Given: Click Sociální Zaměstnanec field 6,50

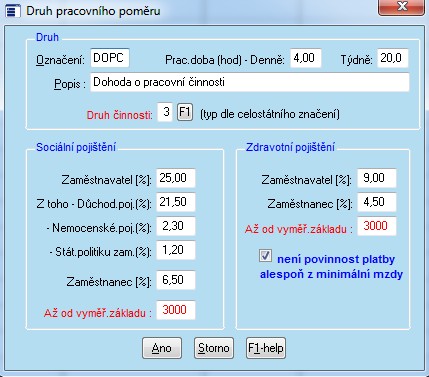Looking at the screenshot, I should pos(176,280).
